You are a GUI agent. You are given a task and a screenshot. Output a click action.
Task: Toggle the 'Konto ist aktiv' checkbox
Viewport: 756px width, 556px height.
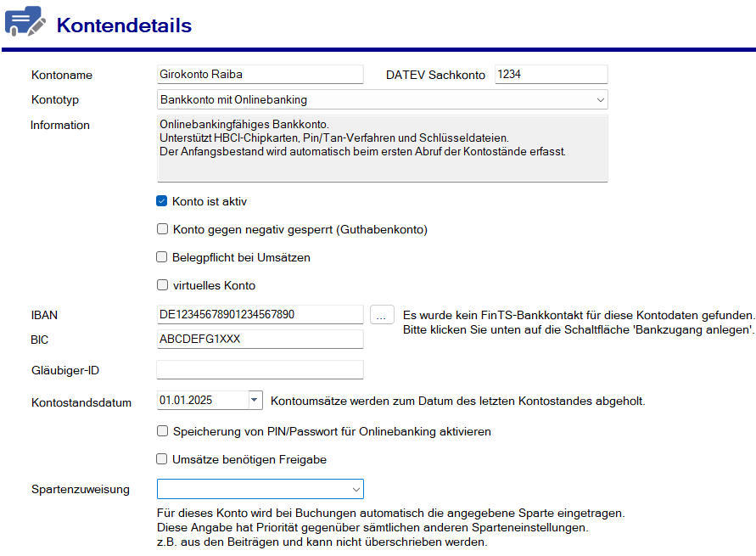coord(162,202)
